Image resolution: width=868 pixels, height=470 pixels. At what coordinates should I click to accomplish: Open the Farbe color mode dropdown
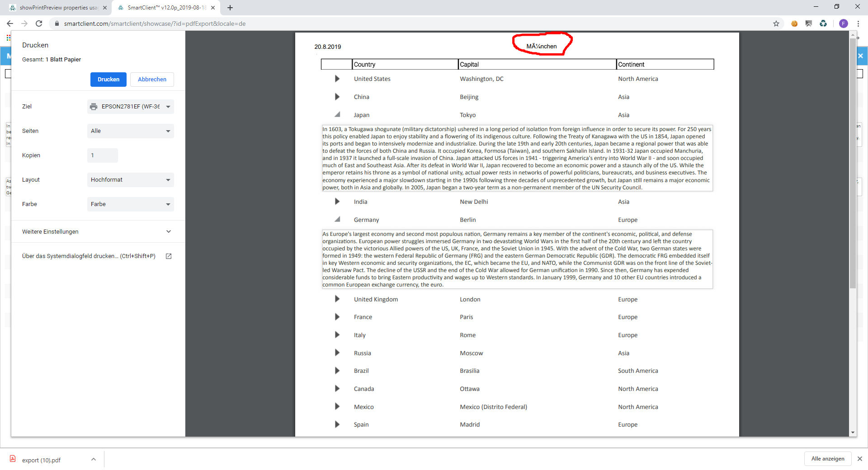pyautogui.click(x=131, y=204)
